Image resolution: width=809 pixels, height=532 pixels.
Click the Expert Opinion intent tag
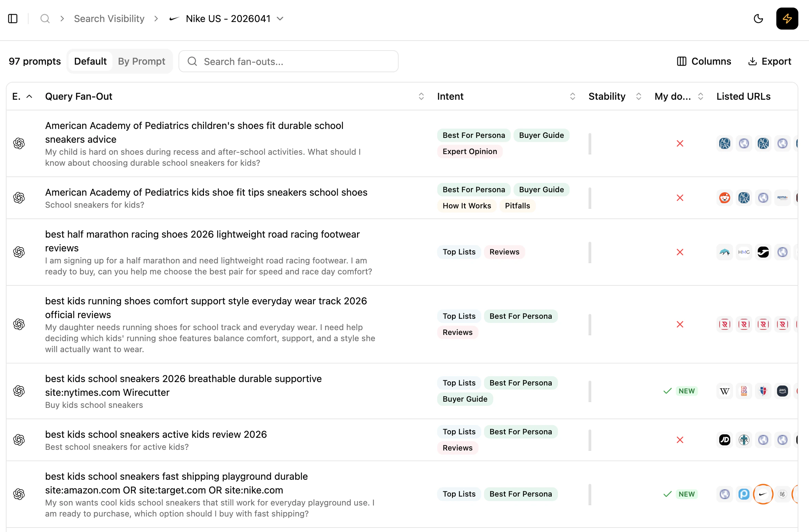(x=470, y=151)
